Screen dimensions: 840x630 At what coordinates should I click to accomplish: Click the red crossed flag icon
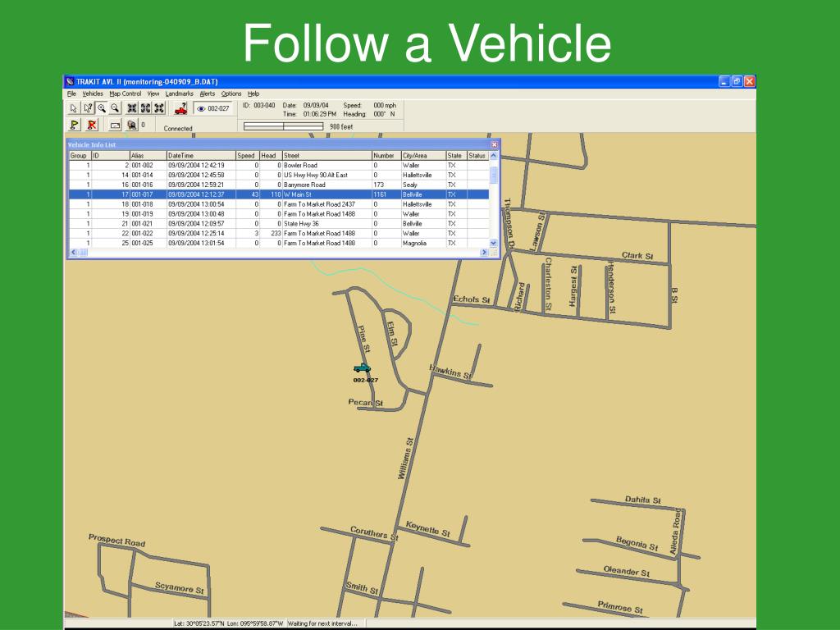(x=92, y=125)
